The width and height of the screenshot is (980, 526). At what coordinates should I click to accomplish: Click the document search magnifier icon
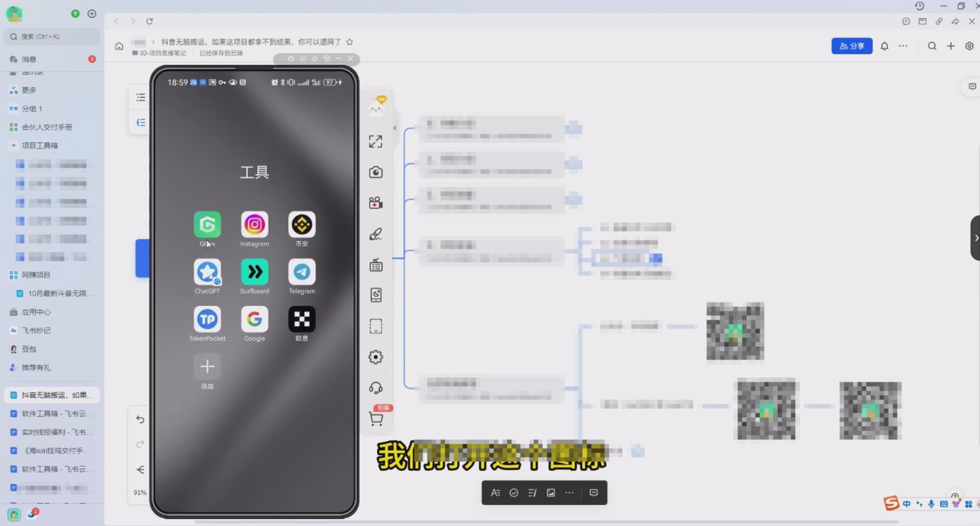click(932, 46)
